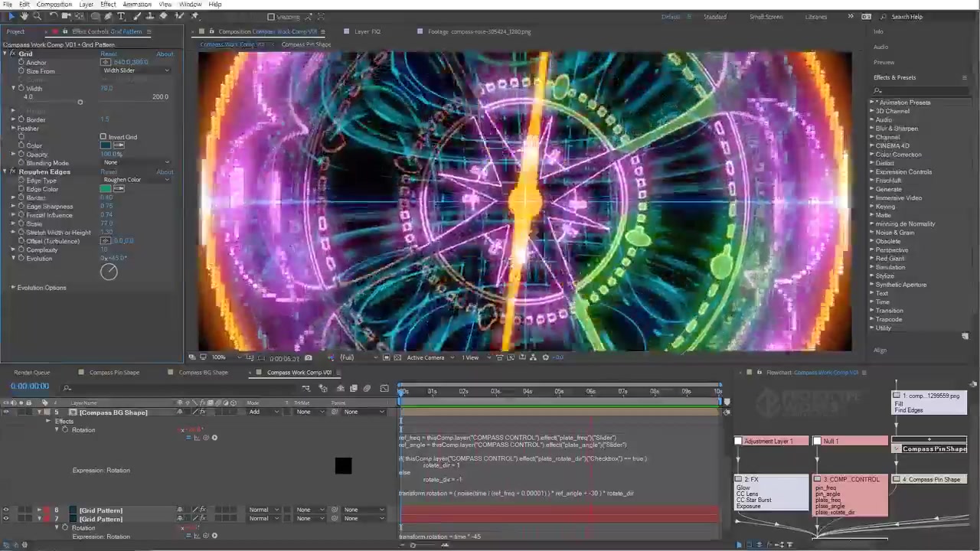Screen dimensions: 980x551
Task: Open the Size From dropdown set to Width Slider
Action: [x=134, y=70]
